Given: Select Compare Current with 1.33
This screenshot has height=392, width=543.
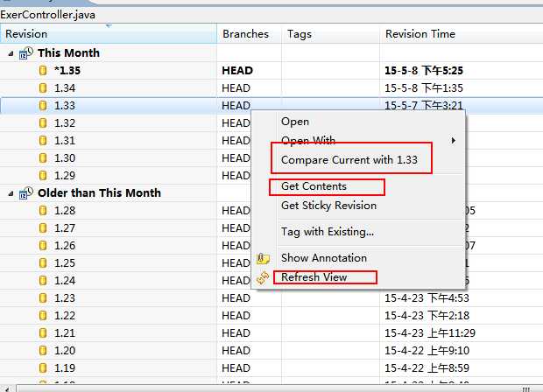Looking at the screenshot, I should click(x=349, y=160).
